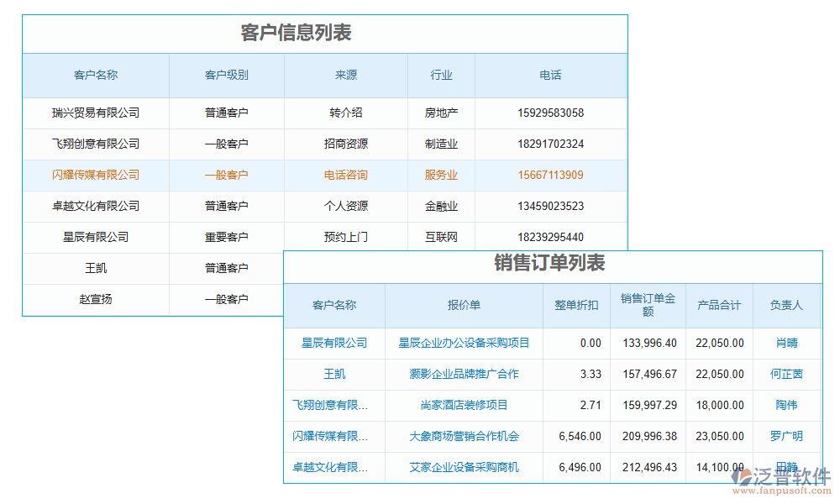The width and height of the screenshot is (840, 504).
Task: Click the 客户级别 column header
Action: point(227,75)
